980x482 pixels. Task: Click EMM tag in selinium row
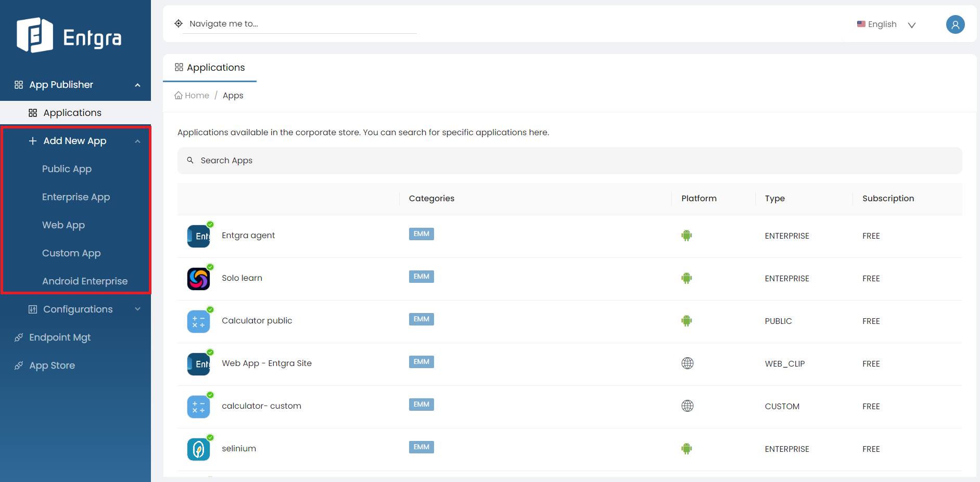pyautogui.click(x=422, y=447)
